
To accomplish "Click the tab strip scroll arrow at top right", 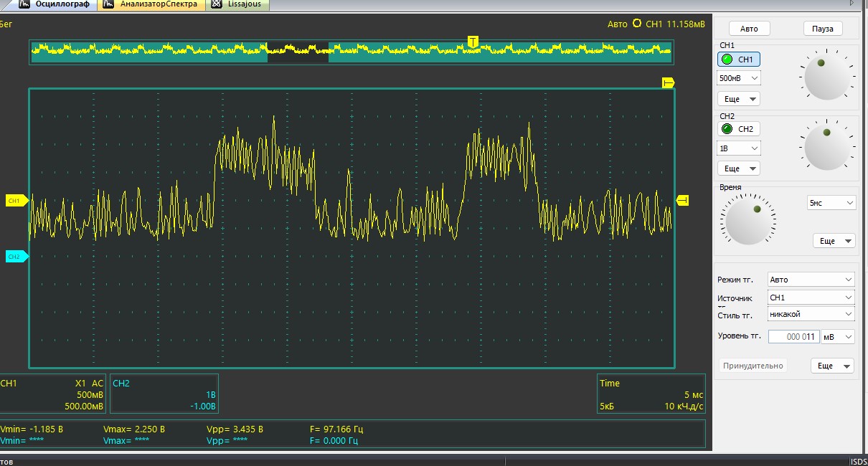I will click(x=852, y=4).
